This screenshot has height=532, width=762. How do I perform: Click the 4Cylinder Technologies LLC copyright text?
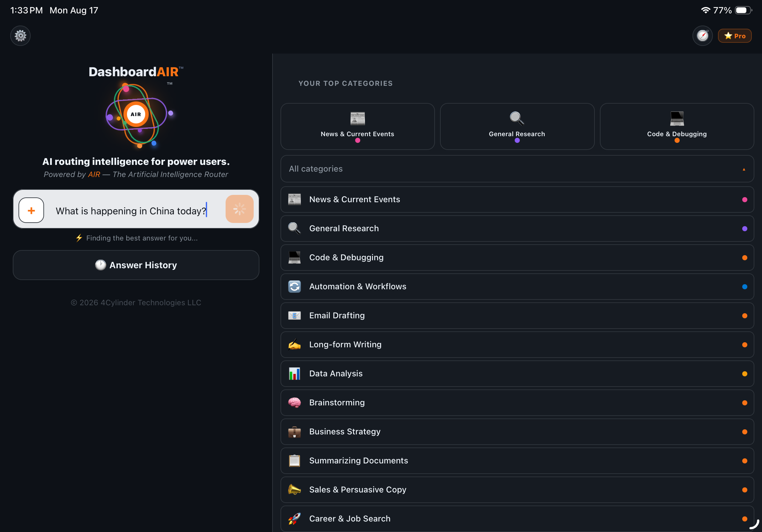point(136,302)
